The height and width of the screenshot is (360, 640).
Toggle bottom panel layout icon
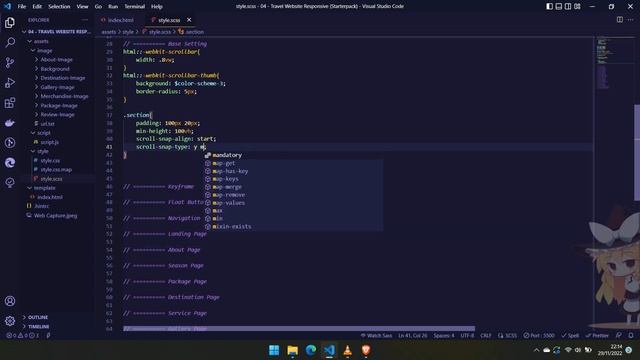tap(559, 6)
